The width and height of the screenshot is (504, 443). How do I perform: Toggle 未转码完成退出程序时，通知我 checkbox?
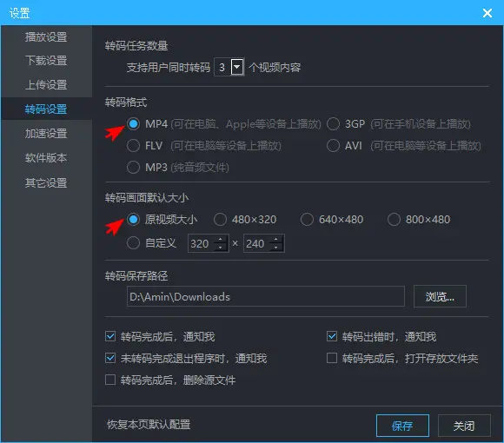click(x=110, y=358)
